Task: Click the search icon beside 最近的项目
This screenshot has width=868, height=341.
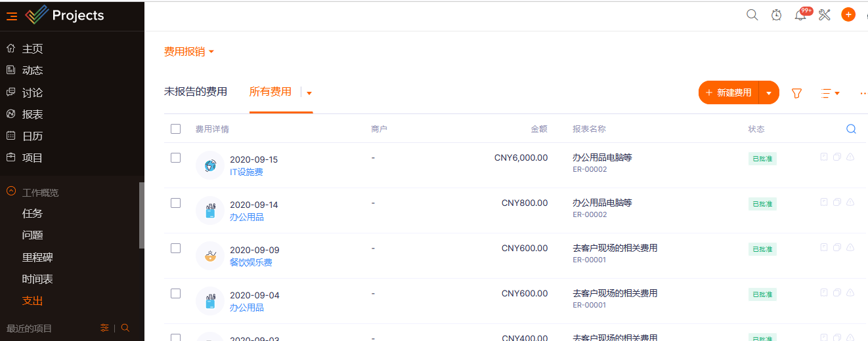Action: (125, 328)
